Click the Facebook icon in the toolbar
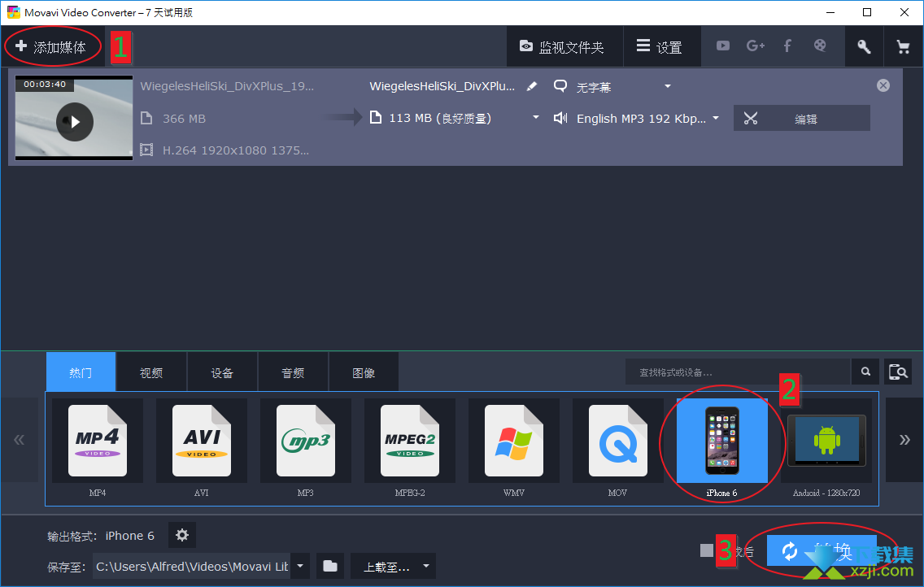Viewport: 924px width, 587px height. pos(787,46)
